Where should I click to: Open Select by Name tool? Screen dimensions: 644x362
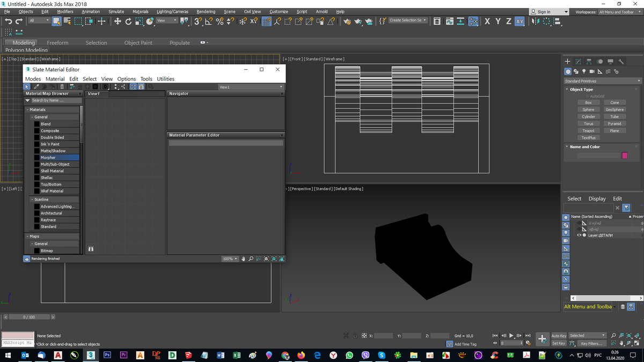[67, 21]
